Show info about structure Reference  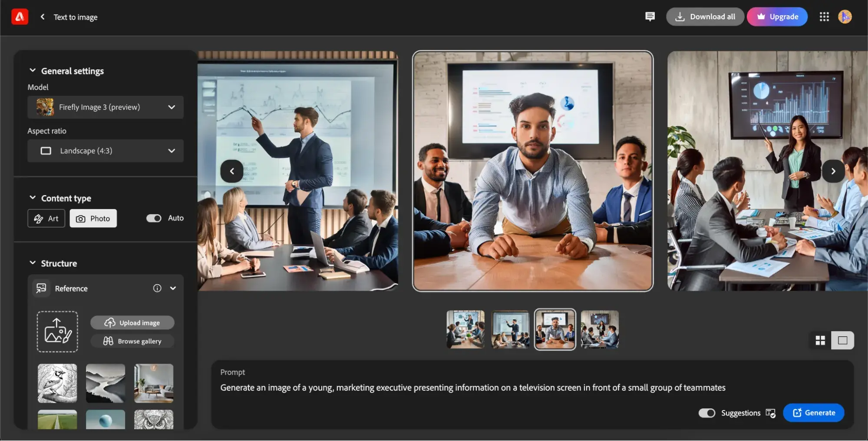[157, 288]
